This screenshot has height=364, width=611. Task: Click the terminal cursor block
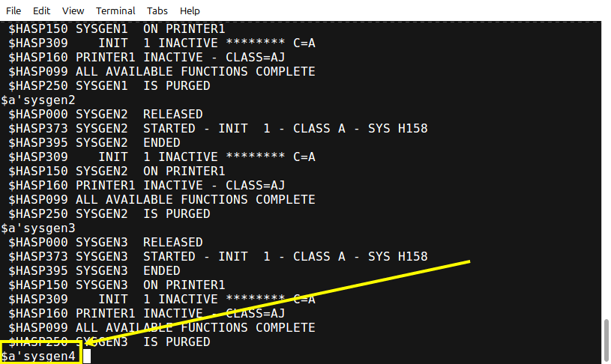[86, 357]
